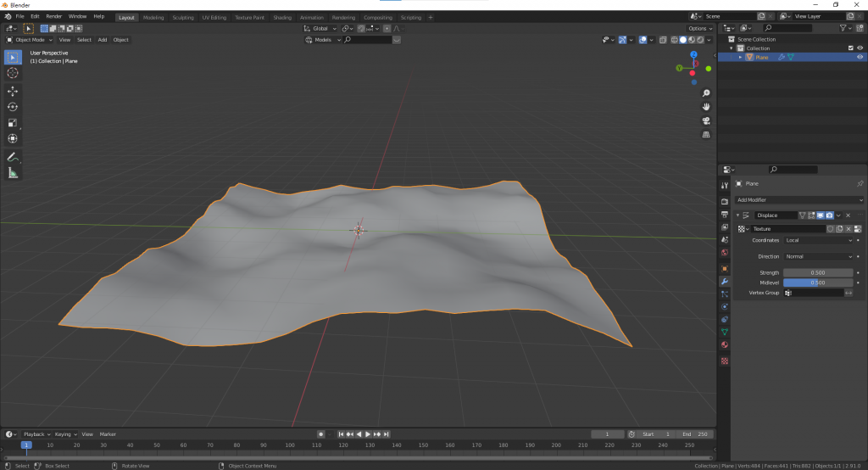Select the Move tool in the viewport toolbar
Image resolution: width=868 pixels, height=470 pixels.
click(13, 91)
